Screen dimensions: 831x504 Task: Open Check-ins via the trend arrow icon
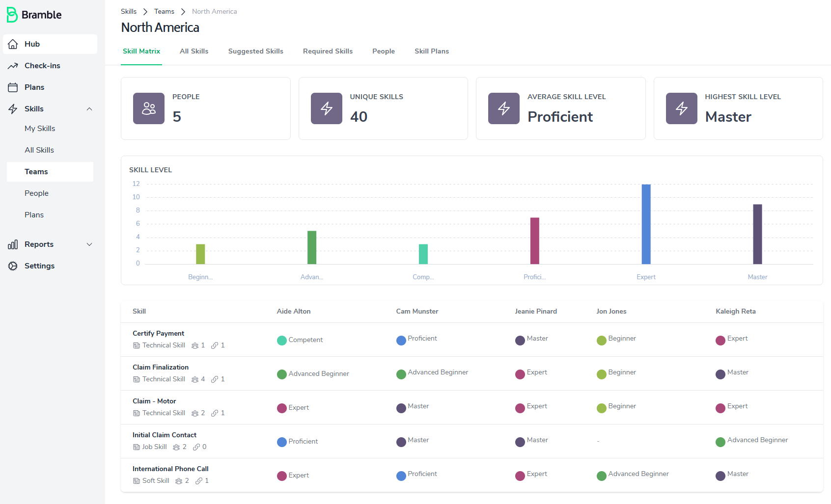click(13, 66)
